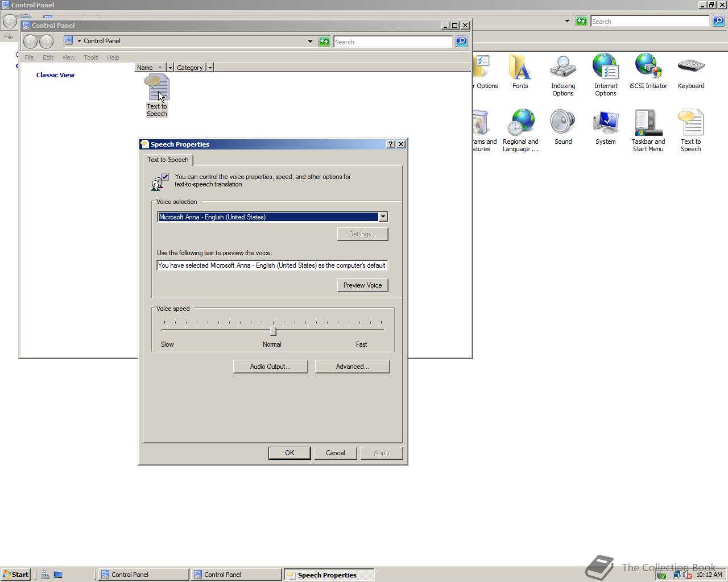Screen dimensions: 728x582
Task: Open the Edit menu in front window
Action: click(x=48, y=57)
